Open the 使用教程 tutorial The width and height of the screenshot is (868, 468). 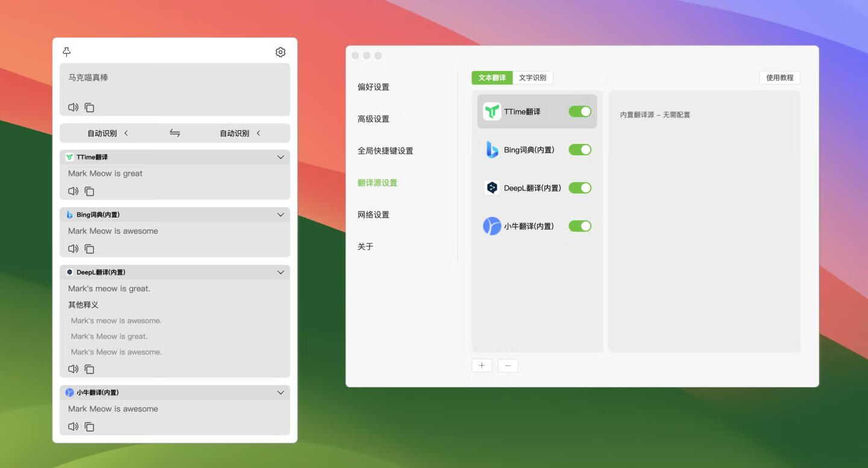tap(779, 78)
